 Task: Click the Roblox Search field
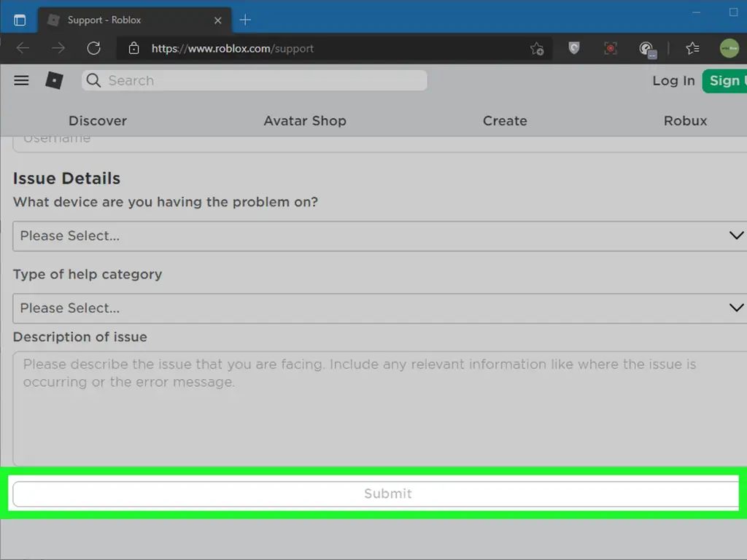tap(255, 80)
